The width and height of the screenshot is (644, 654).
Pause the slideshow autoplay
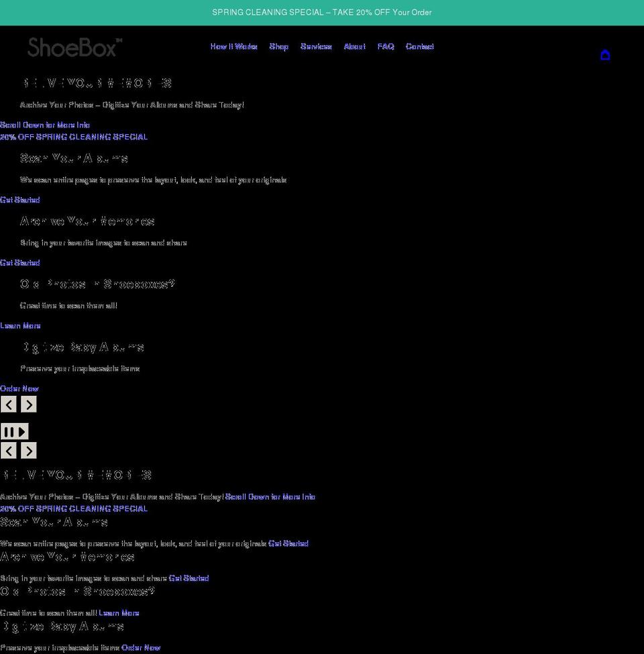click(x=9, y=431)
